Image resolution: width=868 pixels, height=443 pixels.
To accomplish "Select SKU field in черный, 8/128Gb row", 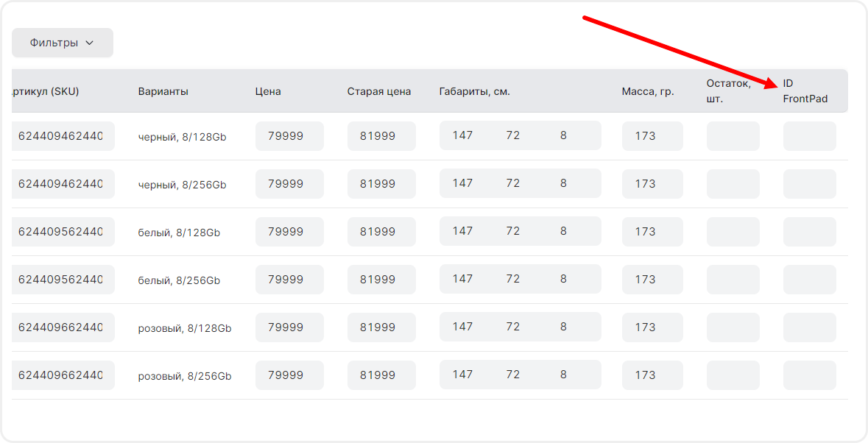I will 63,136.
